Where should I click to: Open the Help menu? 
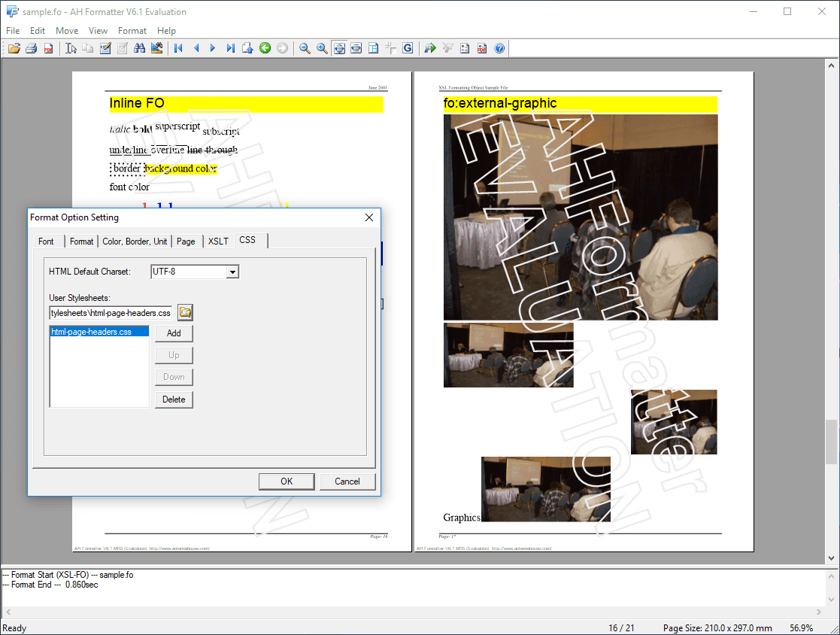click(x=167, y=31)
